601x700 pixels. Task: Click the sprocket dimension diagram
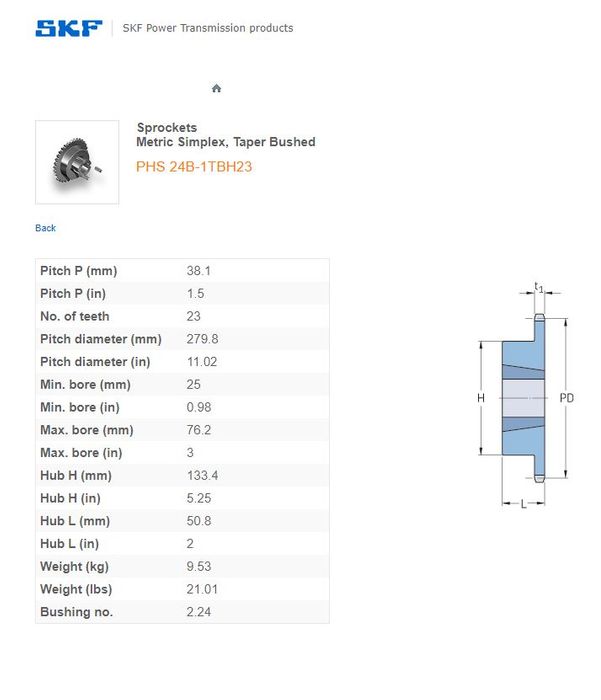[524, 396]
